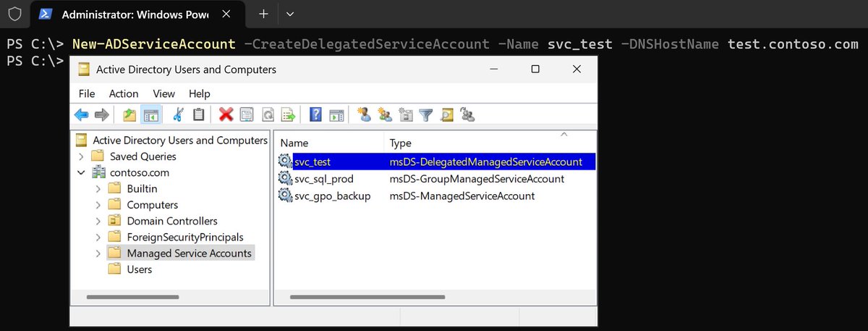Click the Create new group icon
This screenshot has height=331, width=868.
pos(385,114)
